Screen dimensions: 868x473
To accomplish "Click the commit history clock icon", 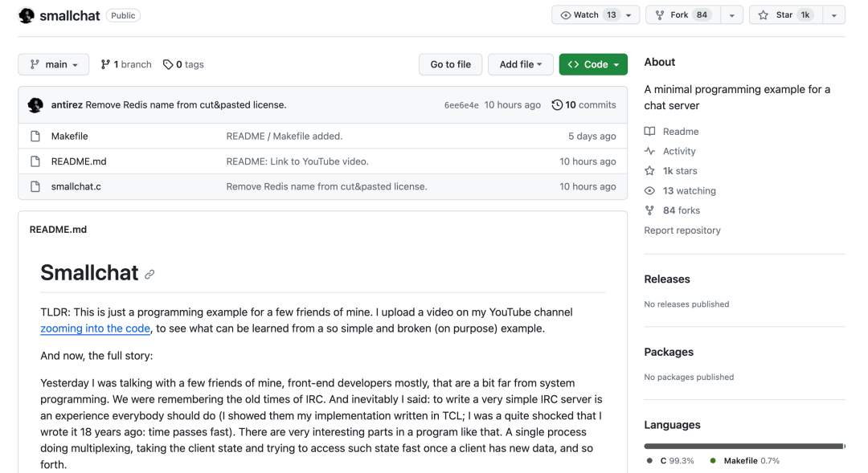I will [x=557, y=104].
